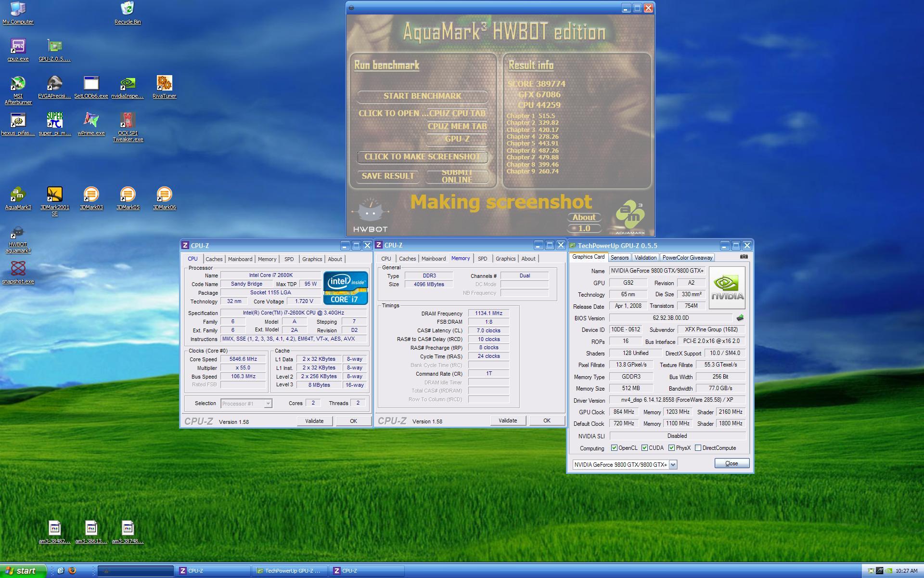
Task: Click CPUZ MEM TAB button
Action: [457, 126]
